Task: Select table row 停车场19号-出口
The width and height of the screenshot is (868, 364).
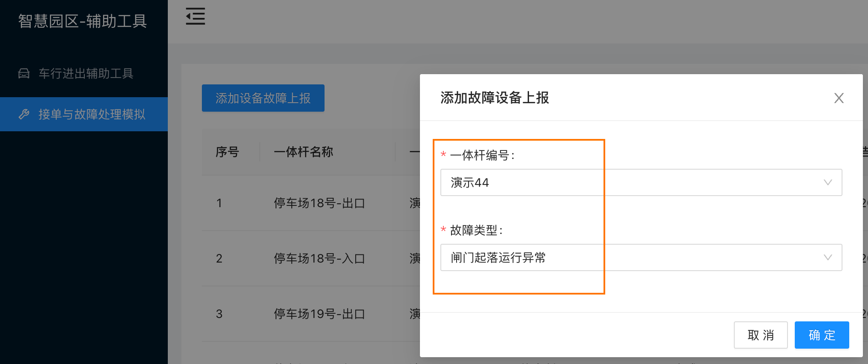Action: [311, 314]
